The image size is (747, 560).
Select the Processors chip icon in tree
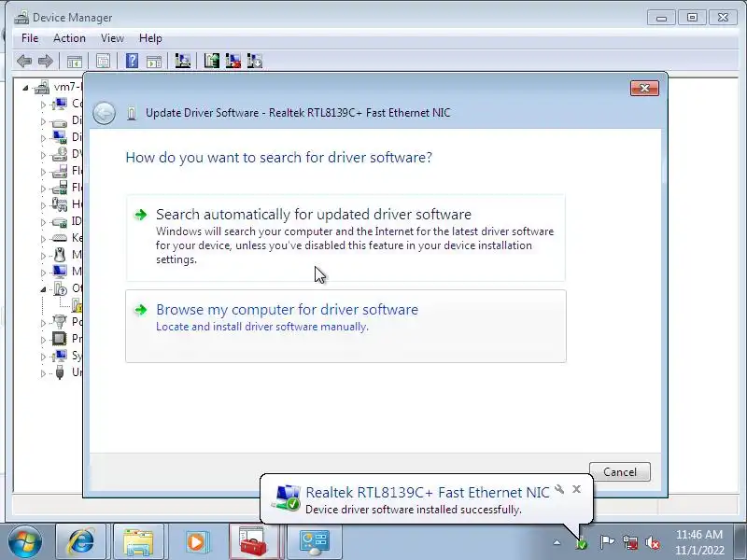point(60,339)
